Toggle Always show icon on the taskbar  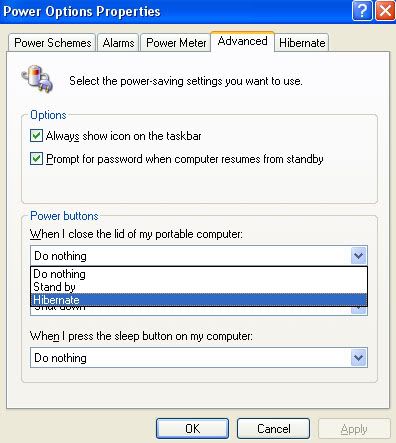coord(36,136)
